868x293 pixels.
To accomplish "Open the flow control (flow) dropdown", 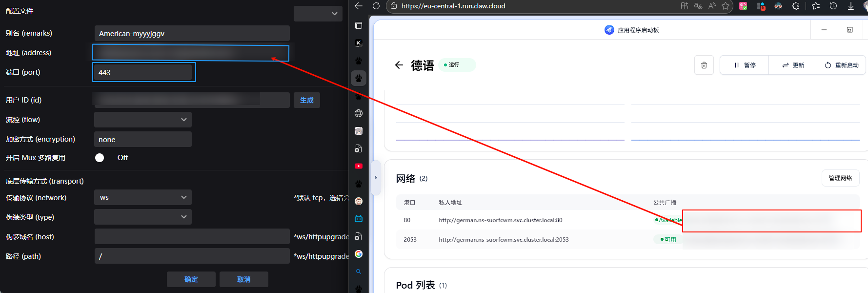I will (142, 120).
